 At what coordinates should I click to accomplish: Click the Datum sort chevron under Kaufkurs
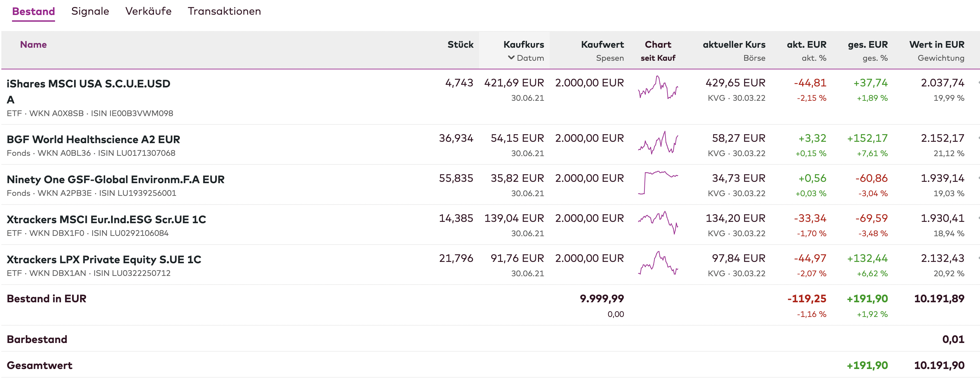(x=511, y=58)
